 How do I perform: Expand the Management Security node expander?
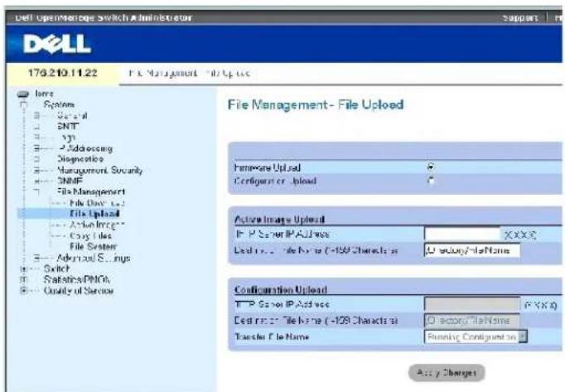click(36, 170)
